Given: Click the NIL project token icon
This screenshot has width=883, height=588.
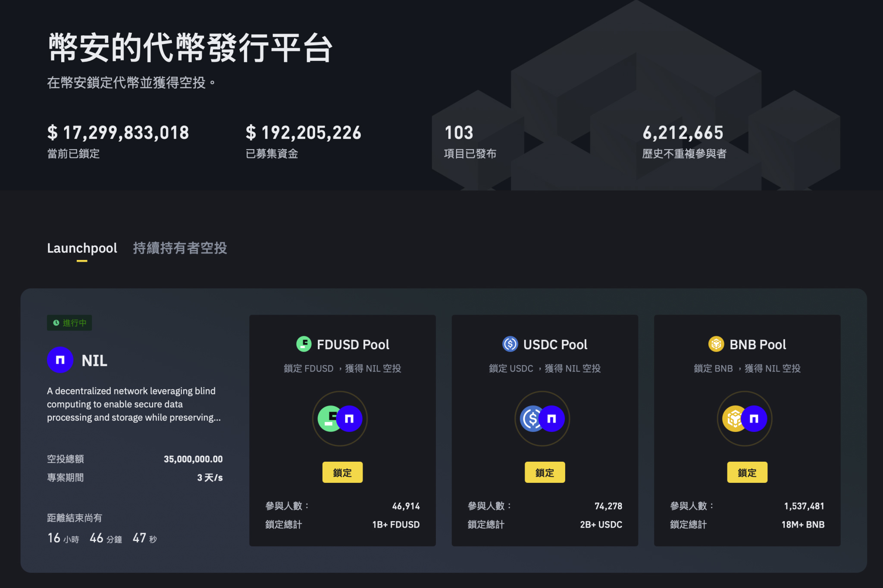Looking at the screenshot, I should click(60, 360).
